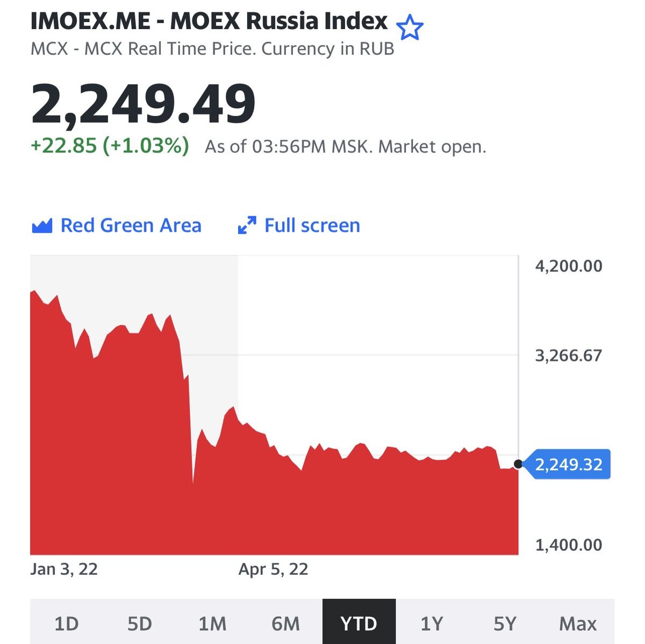Screen dimensions: 645x644
Task: Click the Red Green Area chart icon
Action: pos(42,226)
